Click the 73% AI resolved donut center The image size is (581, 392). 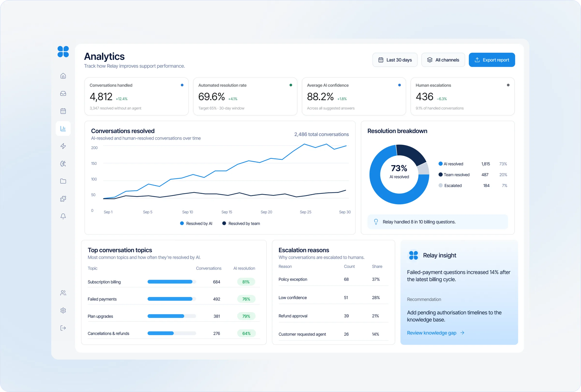(x=399, y=171)
